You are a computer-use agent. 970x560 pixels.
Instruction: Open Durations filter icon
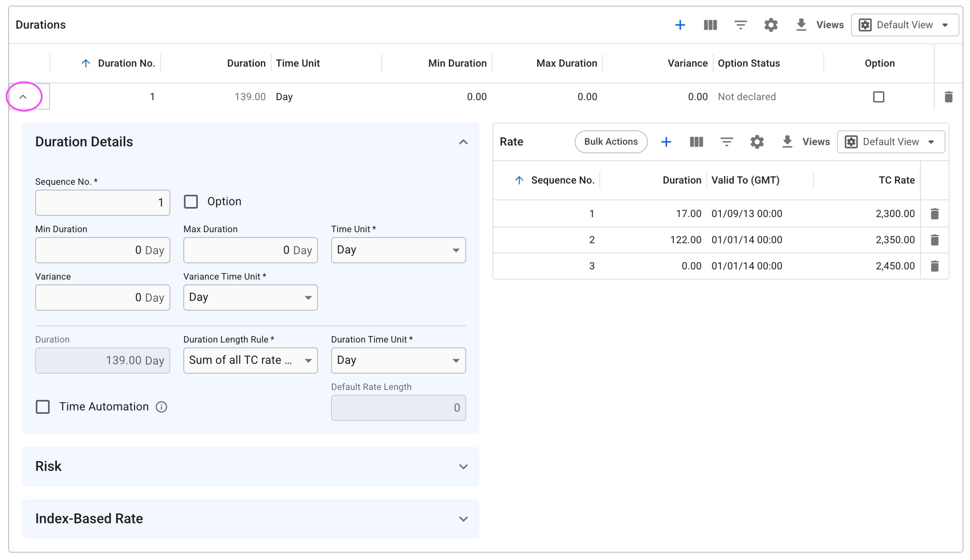tap(741, 25)
